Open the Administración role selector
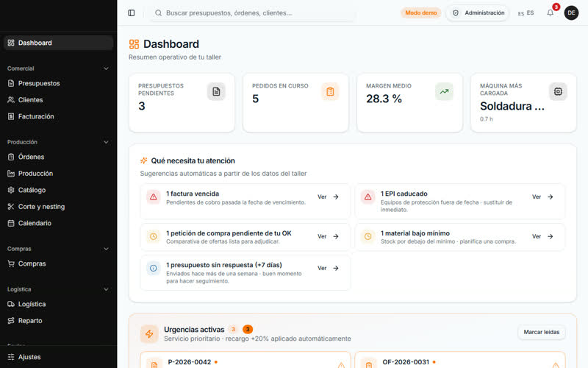588x368 pixels. (478, 13)
